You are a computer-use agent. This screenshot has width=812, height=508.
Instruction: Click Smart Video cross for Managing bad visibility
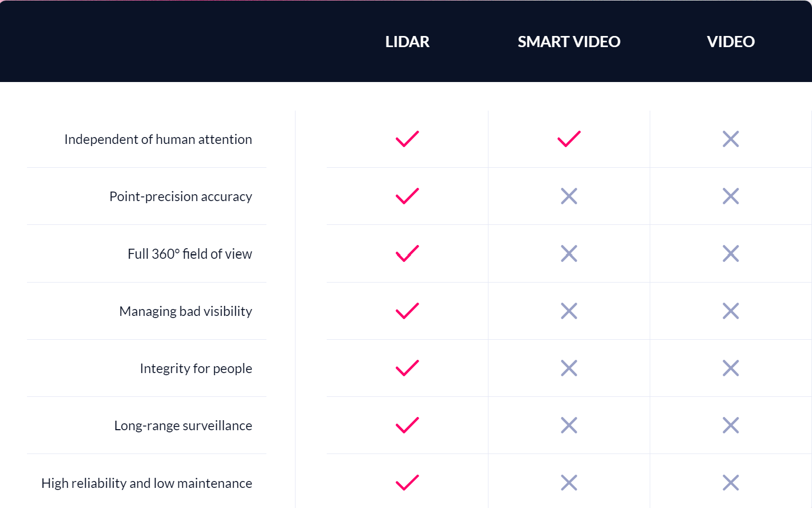coord(569,311)
